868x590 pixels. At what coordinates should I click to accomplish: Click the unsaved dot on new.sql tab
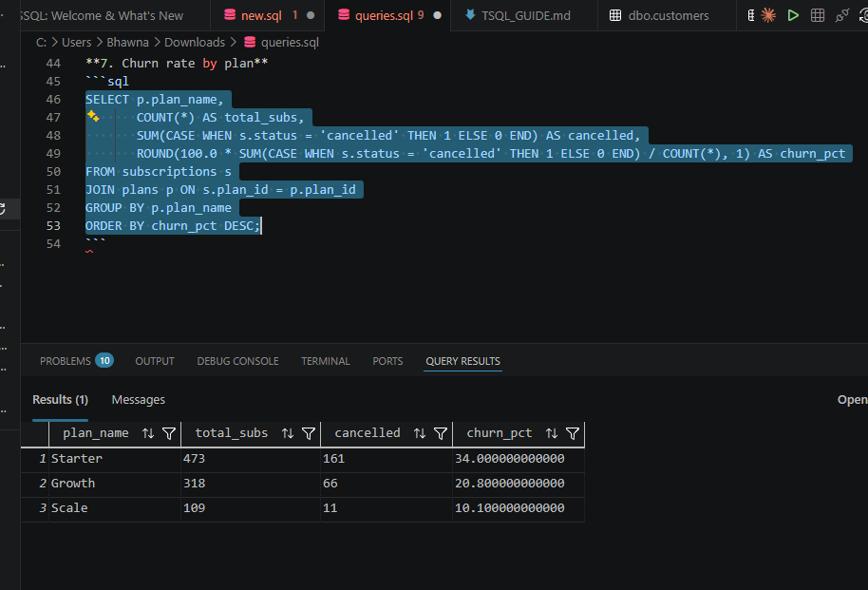point(311,15)
